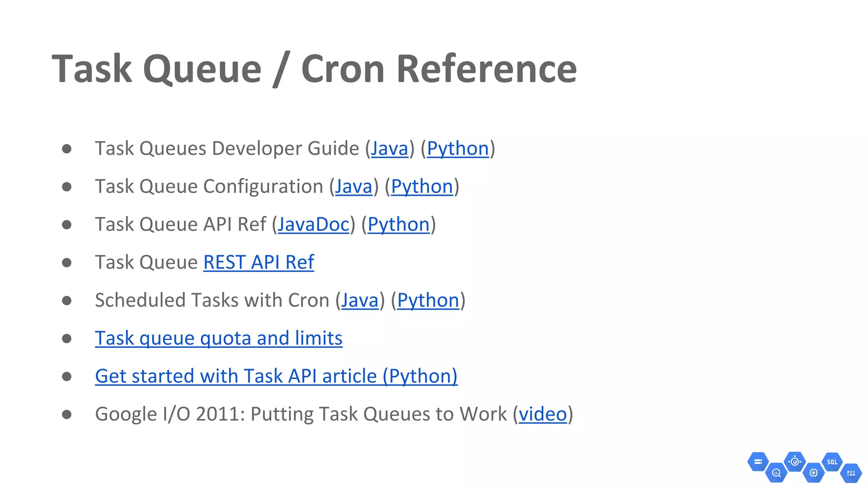
Task: Open Get started with Task API article link
Action: point(276,376)
